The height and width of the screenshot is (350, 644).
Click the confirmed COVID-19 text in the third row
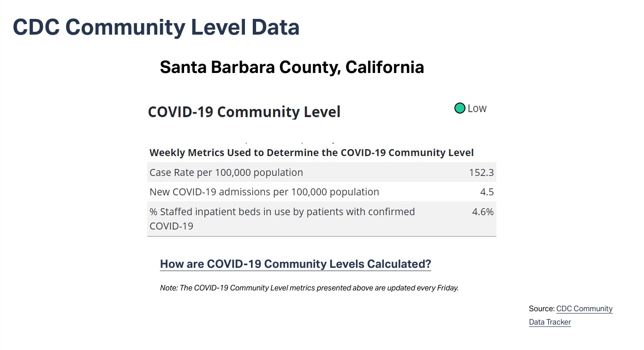171,226
